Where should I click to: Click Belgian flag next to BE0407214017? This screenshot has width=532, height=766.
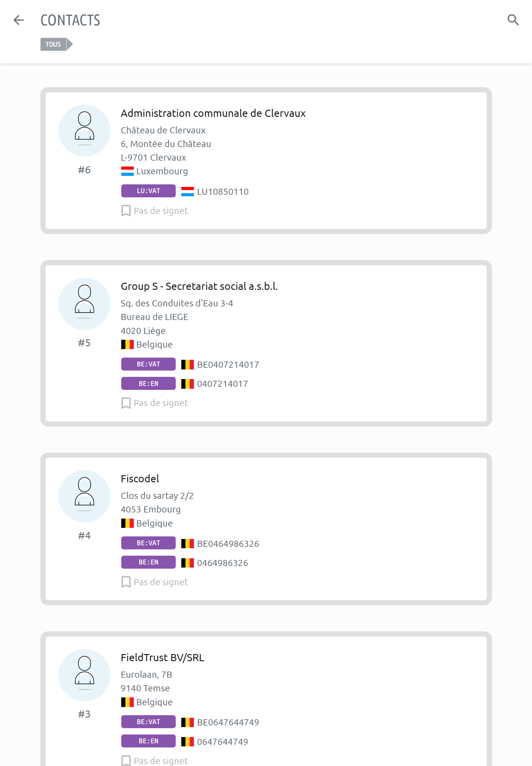187,364
